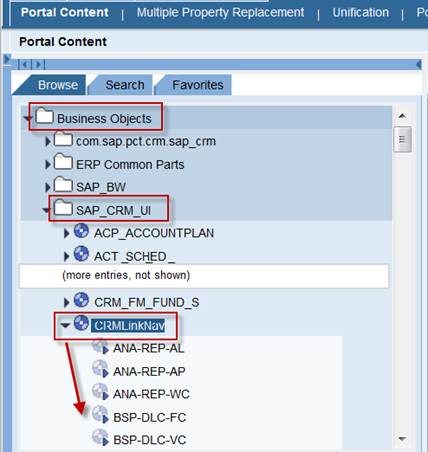Open the Favorites tab
The height and width of the screenshot is (452, 428).
198,85
